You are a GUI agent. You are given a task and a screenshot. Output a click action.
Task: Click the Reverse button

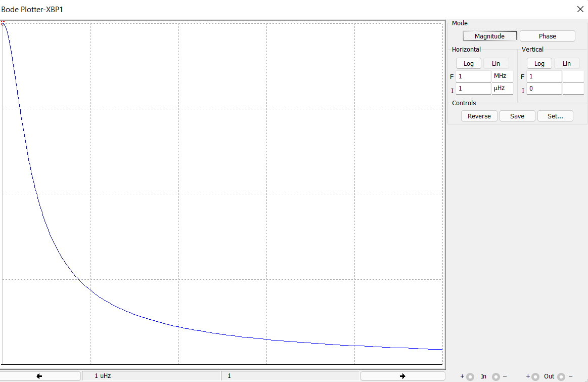pyautogui.click(x=479, y=116)
